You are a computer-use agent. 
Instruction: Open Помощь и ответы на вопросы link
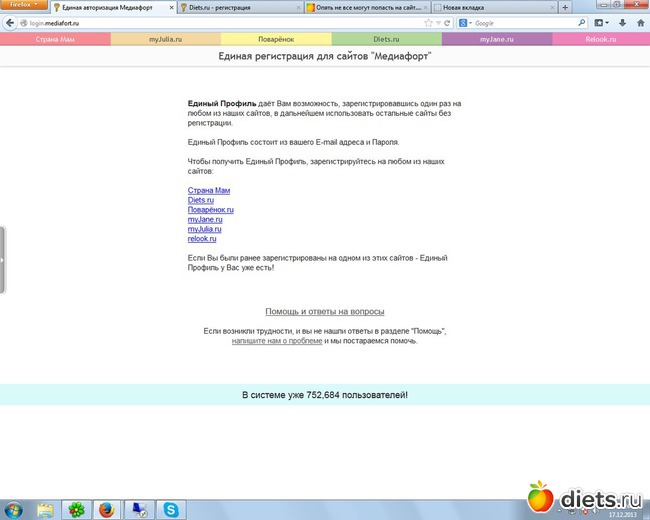point(324,311)
